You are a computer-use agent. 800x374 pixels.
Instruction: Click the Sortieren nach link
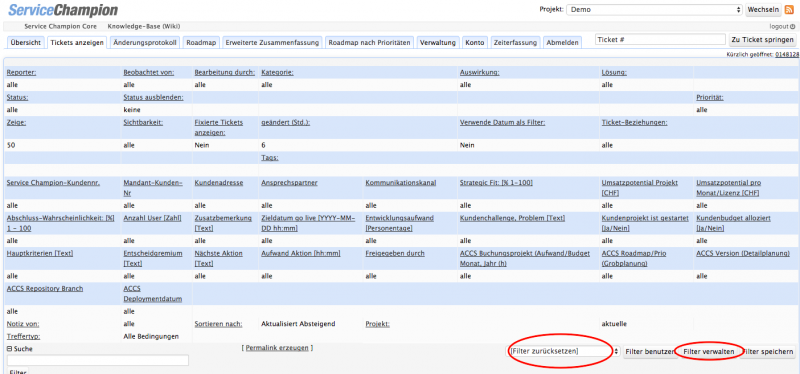pos(218,324)
